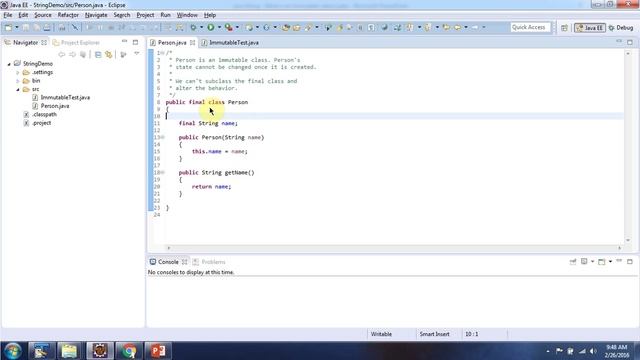The width and height of the screenshot is (640, 360).
Task: Switch to the Java EE perspective
Action: [x=590, y=28]
